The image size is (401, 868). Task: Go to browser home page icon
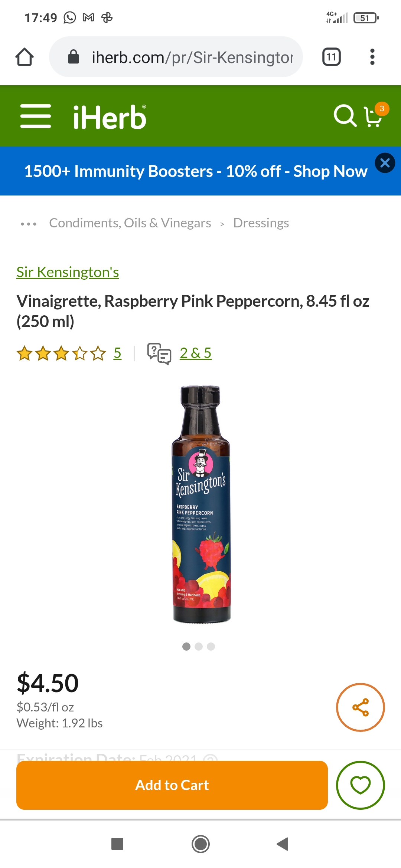[25, 57]
